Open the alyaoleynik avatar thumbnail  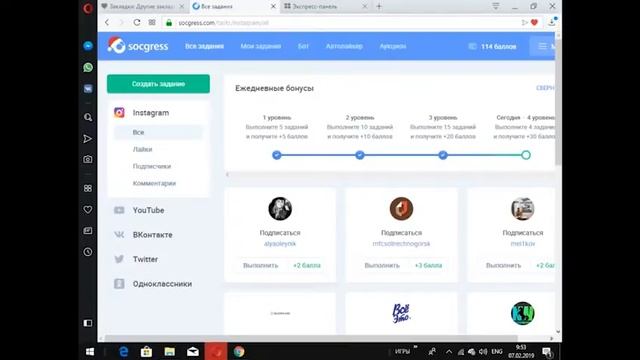pyautogui.click(x=280, y=209)
